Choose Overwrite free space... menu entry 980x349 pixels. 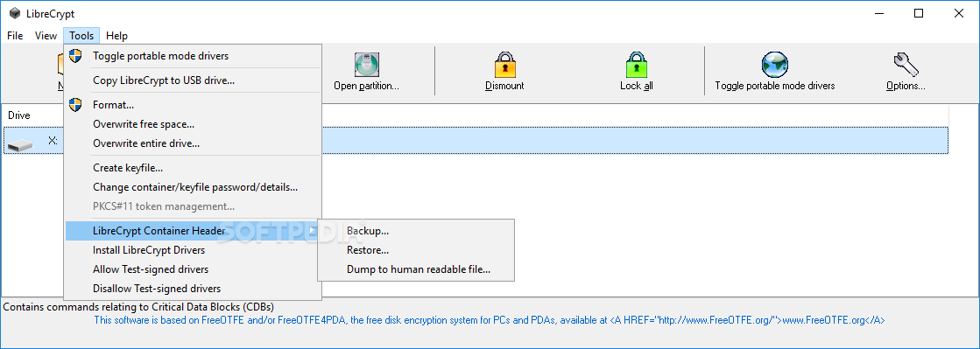click(x=144, y=124)
